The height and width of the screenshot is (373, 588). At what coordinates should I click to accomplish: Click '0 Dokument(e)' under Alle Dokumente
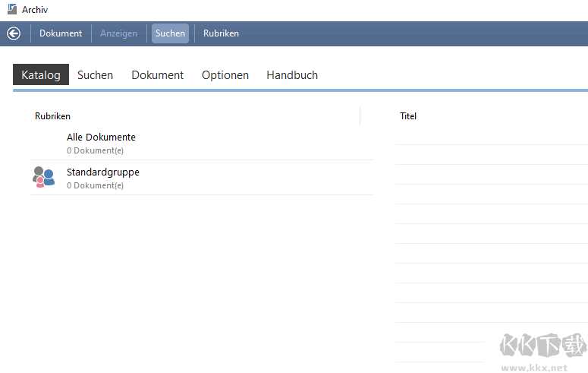pos(96,150)
